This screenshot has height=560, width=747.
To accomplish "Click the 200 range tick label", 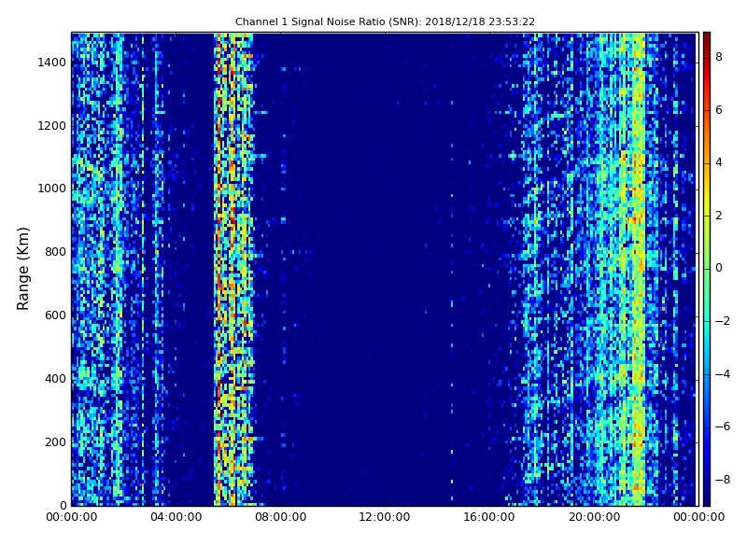I will (55, 441).
